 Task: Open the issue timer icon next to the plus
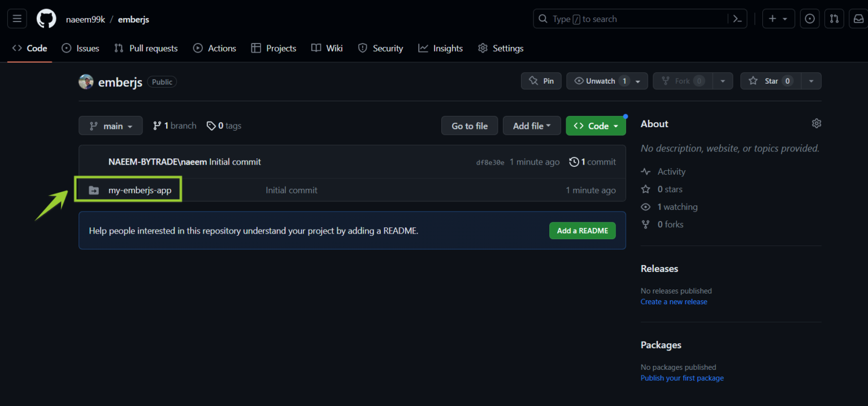[x=809, y=18]
